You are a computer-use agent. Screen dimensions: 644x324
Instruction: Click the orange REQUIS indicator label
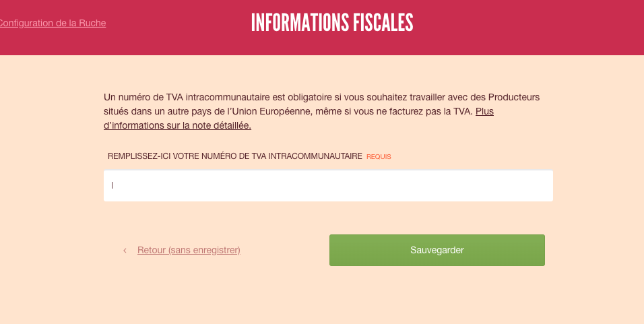pos(379,156)
